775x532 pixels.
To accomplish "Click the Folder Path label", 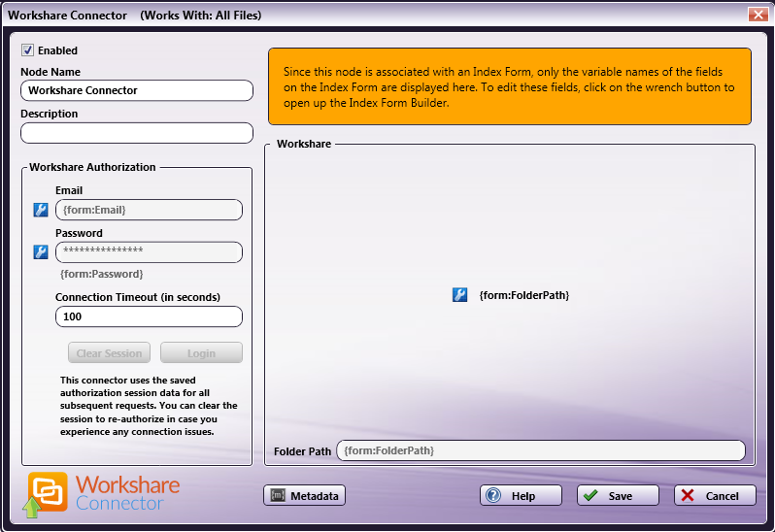I will 302,451.
